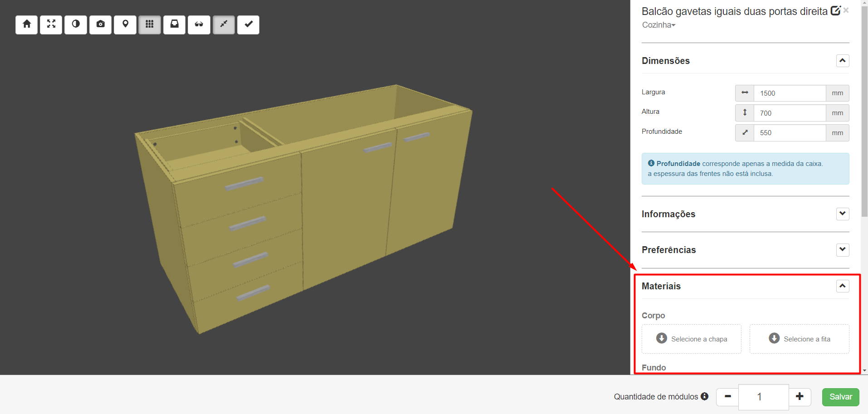Click the Dimensões section heading

pos(665,61)
